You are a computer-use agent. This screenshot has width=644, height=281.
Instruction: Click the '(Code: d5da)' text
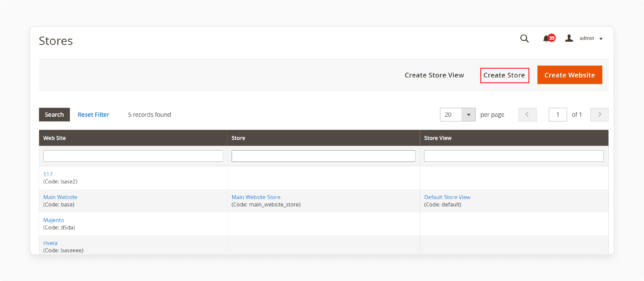(59, 227)
